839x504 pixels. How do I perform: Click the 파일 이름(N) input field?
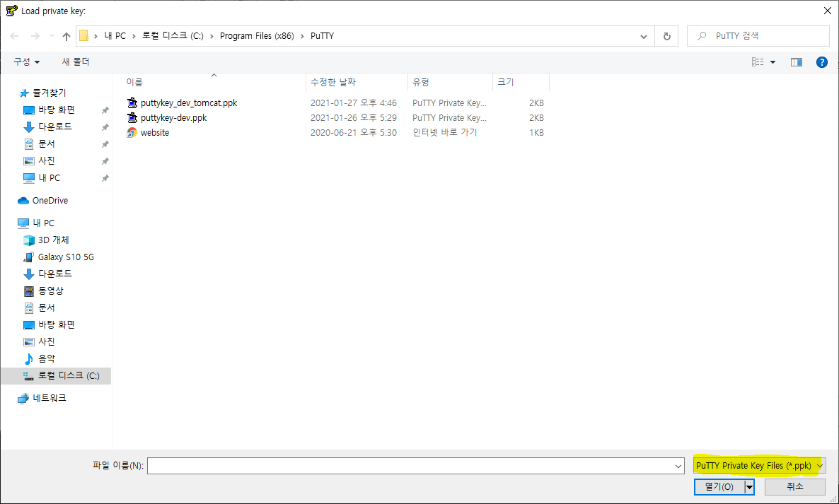(x=410, y=466)
